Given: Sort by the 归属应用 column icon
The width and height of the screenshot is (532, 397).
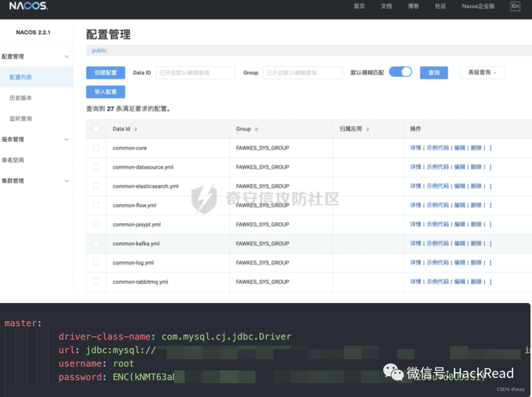Looking at the screenshot, I should [x=367, y=129].
